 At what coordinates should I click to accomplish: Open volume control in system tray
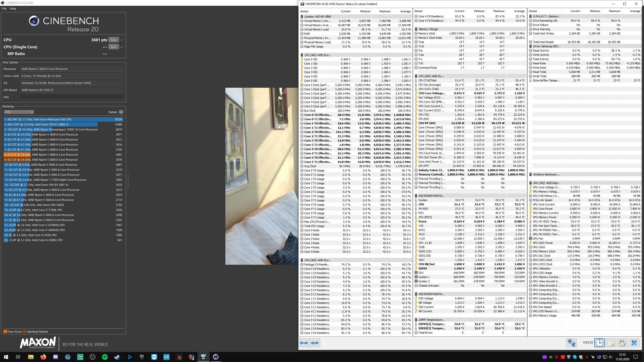click(611, 357)
